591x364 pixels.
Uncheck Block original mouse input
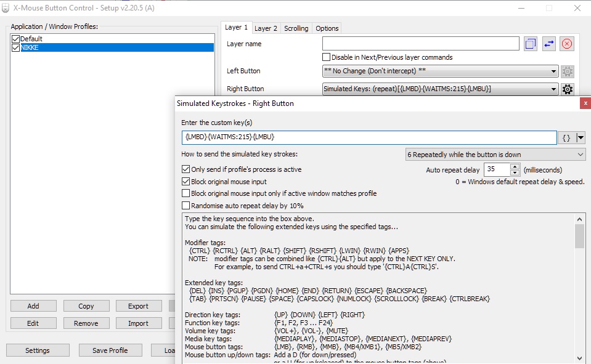185,181
